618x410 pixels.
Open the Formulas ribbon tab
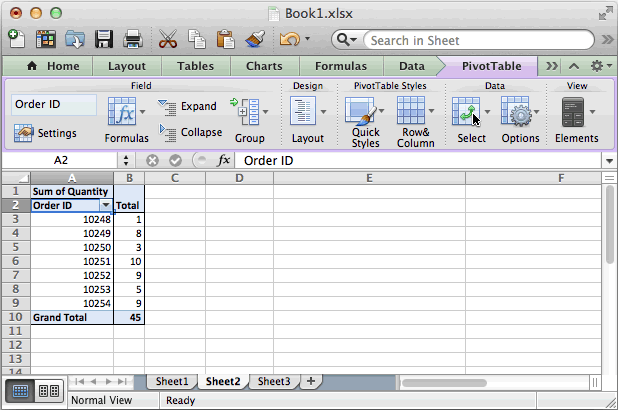click(x=341, y=66)
